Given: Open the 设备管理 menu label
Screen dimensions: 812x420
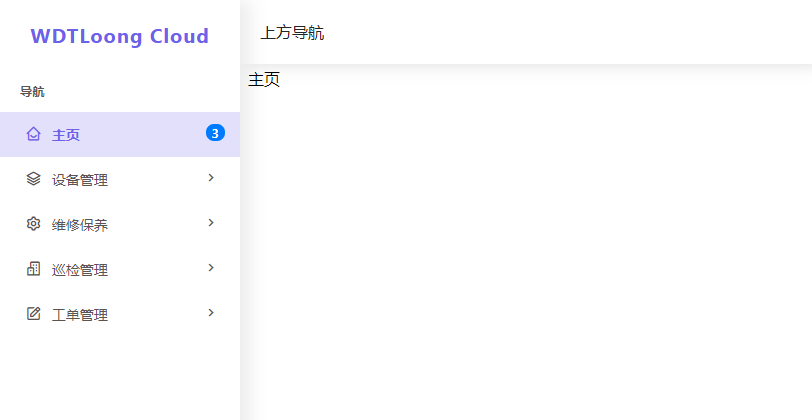Looking at the screenshot, I should click(80, 180).
